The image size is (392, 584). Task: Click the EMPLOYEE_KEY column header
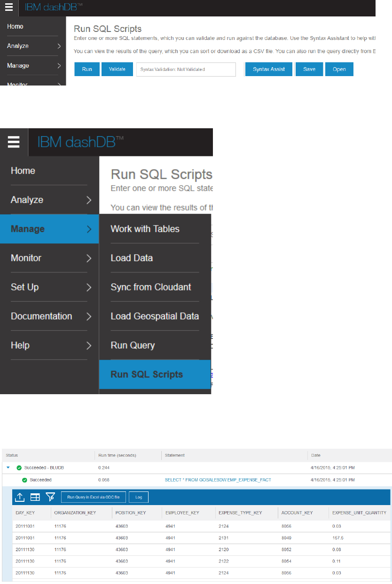[182, 513]
